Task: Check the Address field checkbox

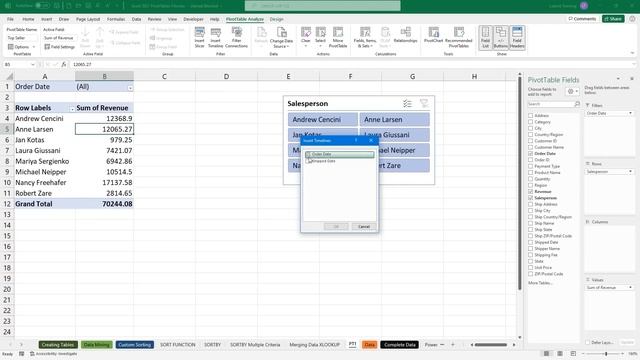Action: 531,116
